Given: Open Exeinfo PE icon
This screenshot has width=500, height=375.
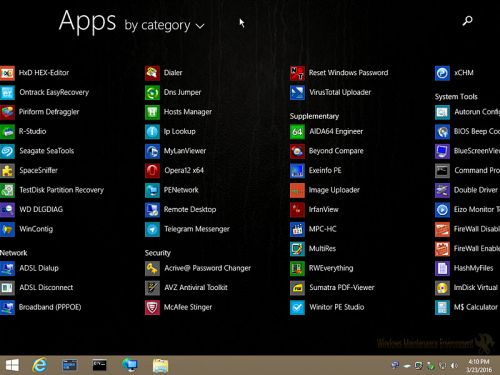Looking at the screenshot, I should [297, 171].
